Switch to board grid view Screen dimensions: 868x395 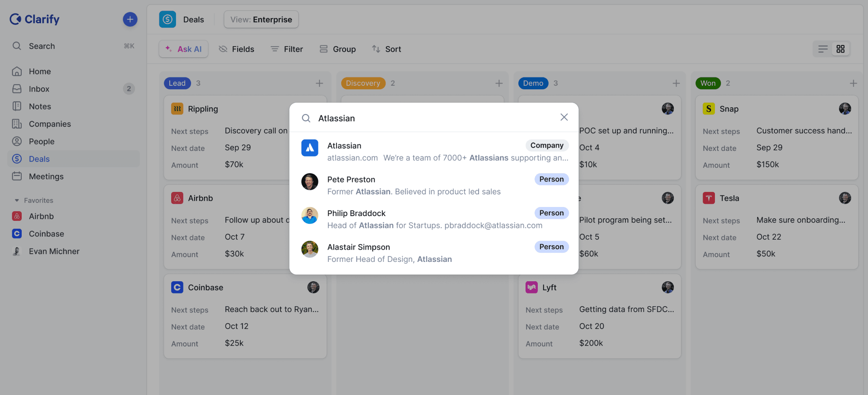coord(840,49)
